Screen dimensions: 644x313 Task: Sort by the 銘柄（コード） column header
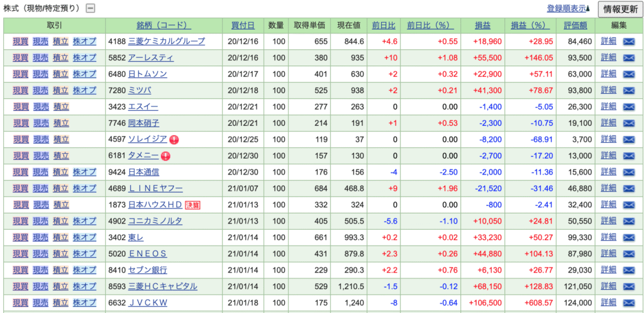163,25
